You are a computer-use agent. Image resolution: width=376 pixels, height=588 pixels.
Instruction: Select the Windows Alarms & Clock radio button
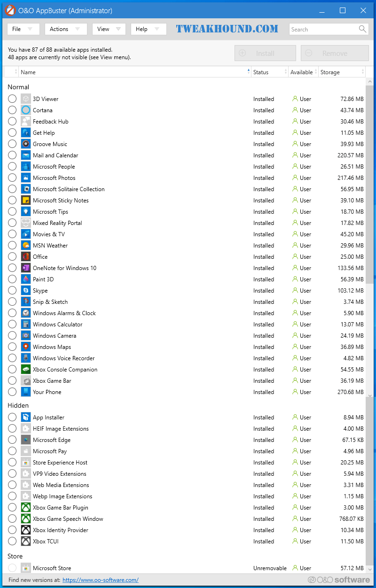tap(12, 313)
